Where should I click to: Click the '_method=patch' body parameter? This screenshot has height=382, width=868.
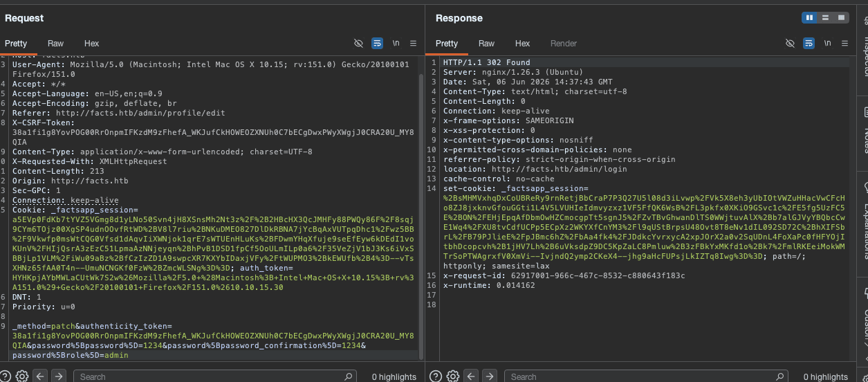[x=42, y=326]
